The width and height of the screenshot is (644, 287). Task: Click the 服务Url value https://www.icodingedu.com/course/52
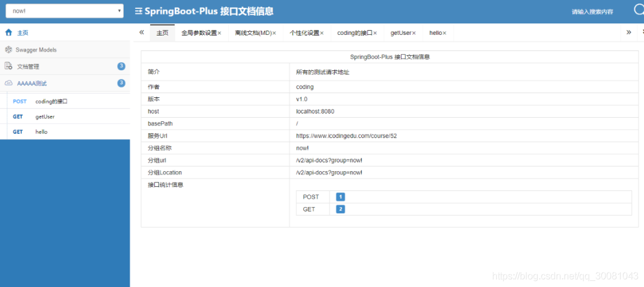pos(346,136)
